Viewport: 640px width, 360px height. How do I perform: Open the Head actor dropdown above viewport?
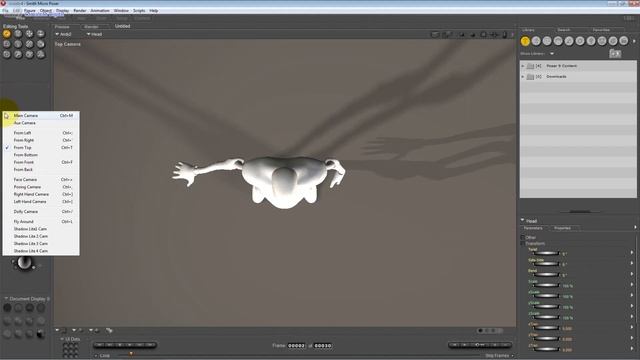tap(94, 34)
